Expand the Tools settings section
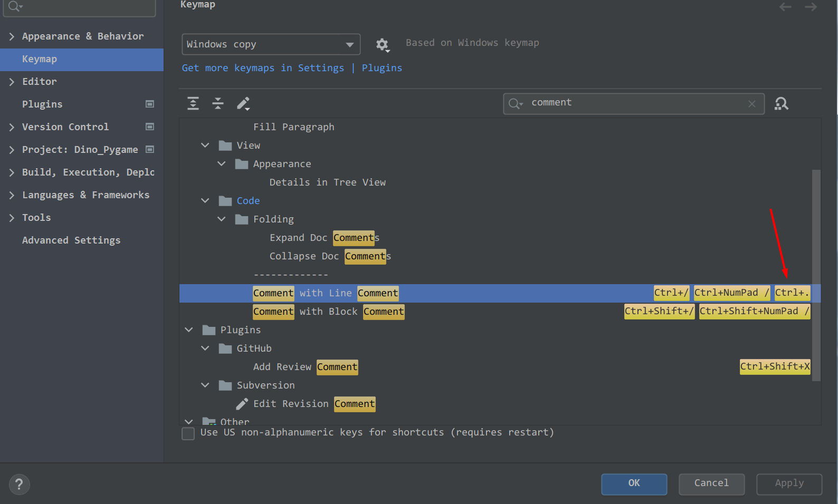Screen dimensions: 838x504 tap(12, 218)
